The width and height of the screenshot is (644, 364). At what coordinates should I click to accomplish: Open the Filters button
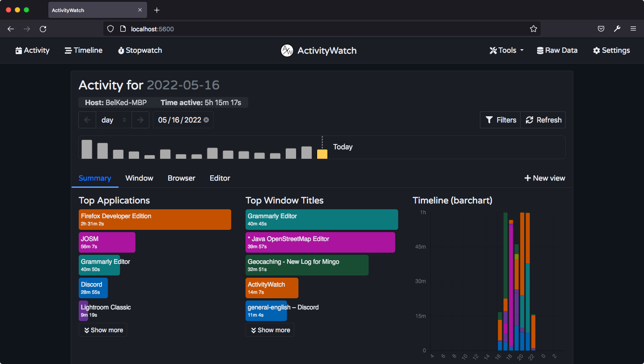pos(500,120)
